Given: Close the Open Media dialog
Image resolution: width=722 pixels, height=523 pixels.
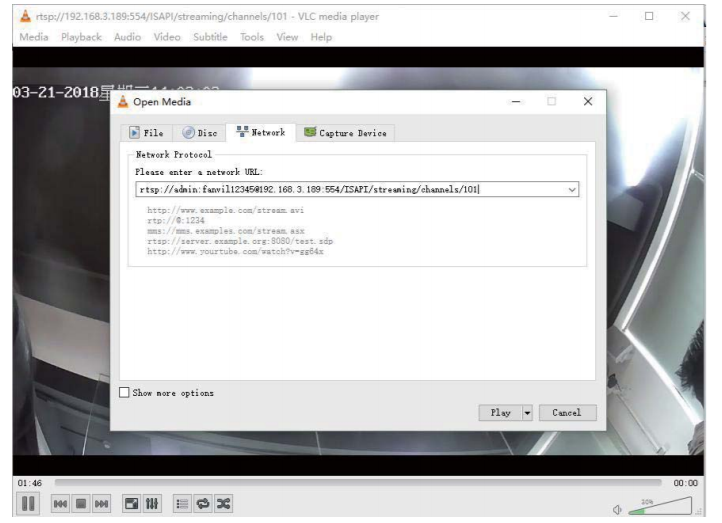Looking at the screenshot, I should (588, 102).
